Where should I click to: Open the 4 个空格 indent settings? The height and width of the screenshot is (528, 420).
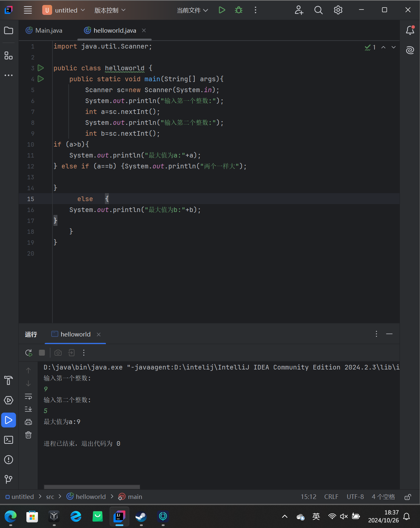tap(383, 497)
